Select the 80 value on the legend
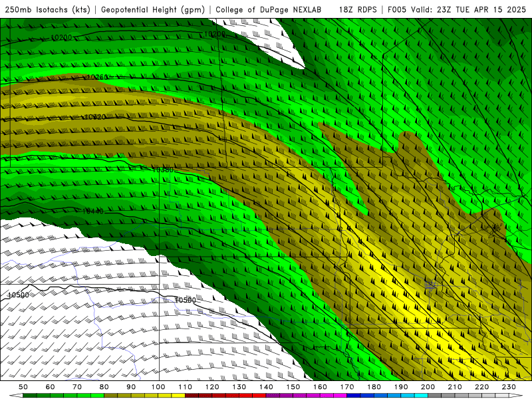532x399 pixels. coord(104,387)
